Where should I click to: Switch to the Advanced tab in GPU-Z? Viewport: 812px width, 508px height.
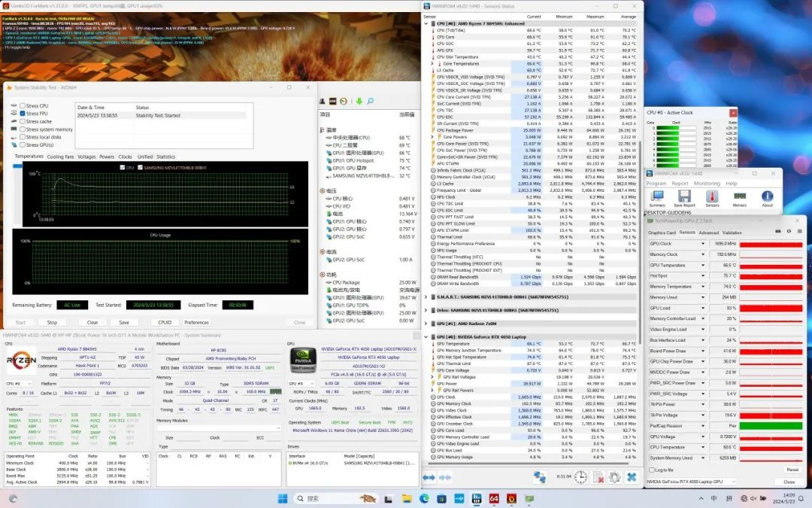708,233
